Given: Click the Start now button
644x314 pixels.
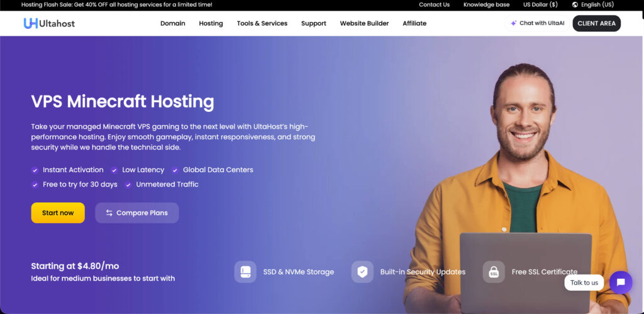Looking at the screenshot, I should (58, 213).
